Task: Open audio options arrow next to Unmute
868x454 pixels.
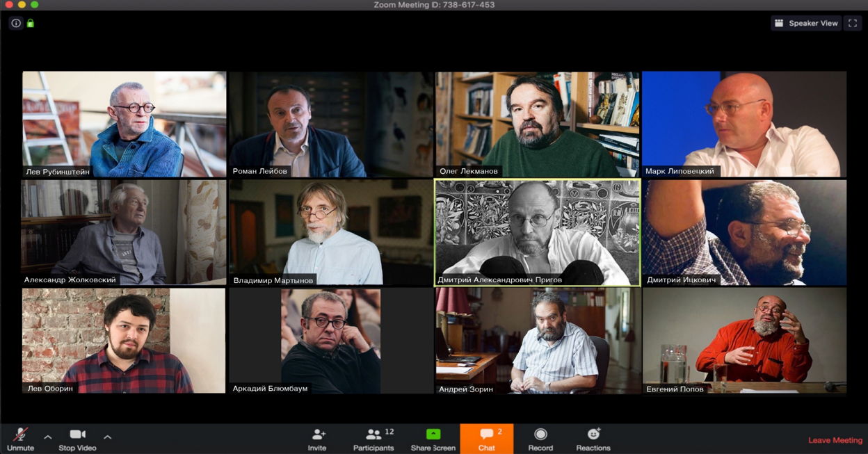Action: (47, 437)
